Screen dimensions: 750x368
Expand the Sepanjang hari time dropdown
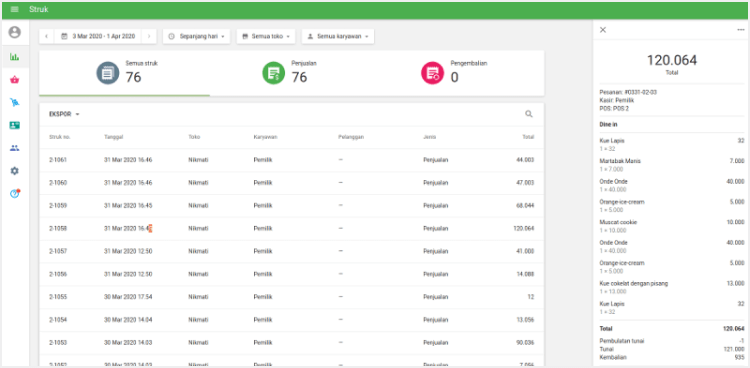point(197,36)
